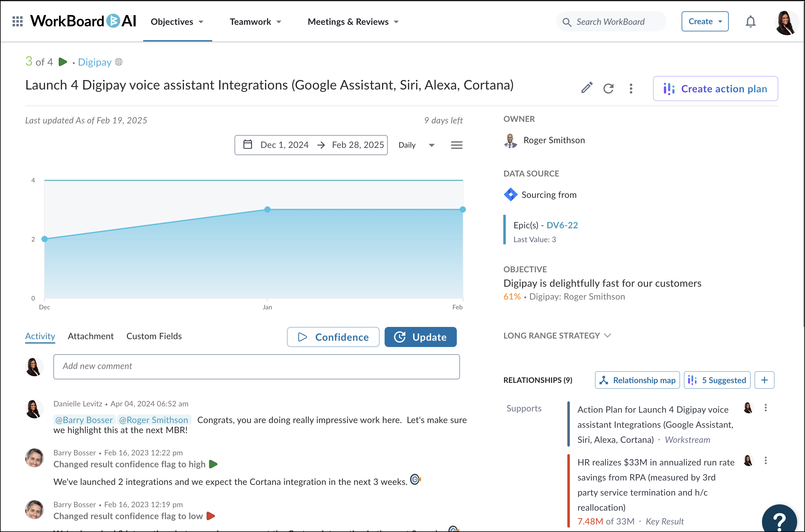Click Danielle Levitz's comment avatar
The image size is (805, 532).
(34, 409)
